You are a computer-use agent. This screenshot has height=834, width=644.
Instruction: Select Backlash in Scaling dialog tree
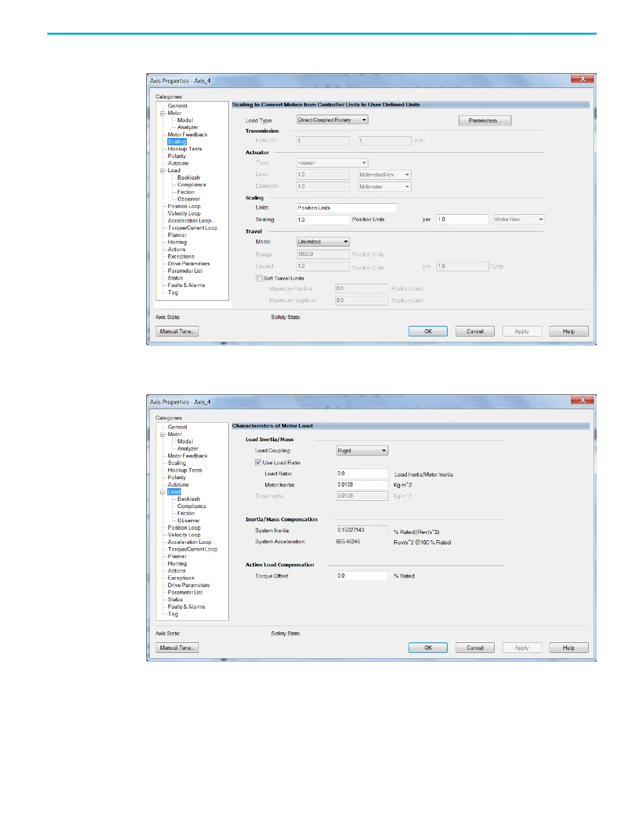pos(188,178)
